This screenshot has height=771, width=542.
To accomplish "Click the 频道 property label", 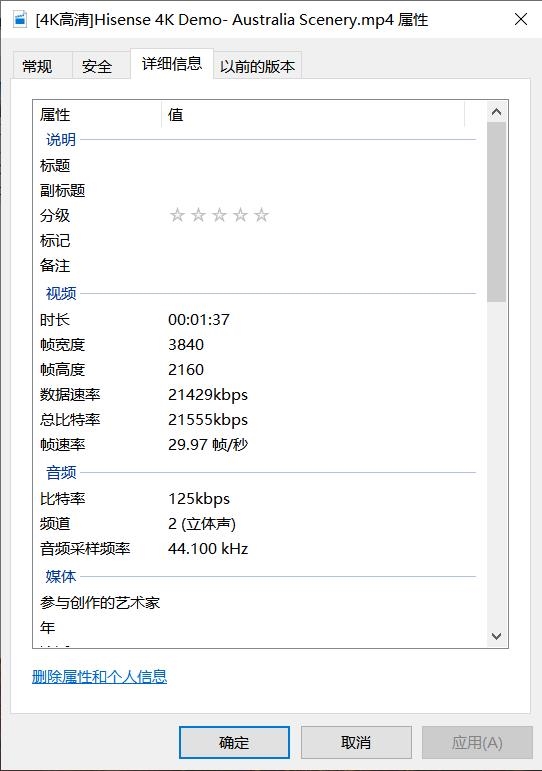I will 55,524.
